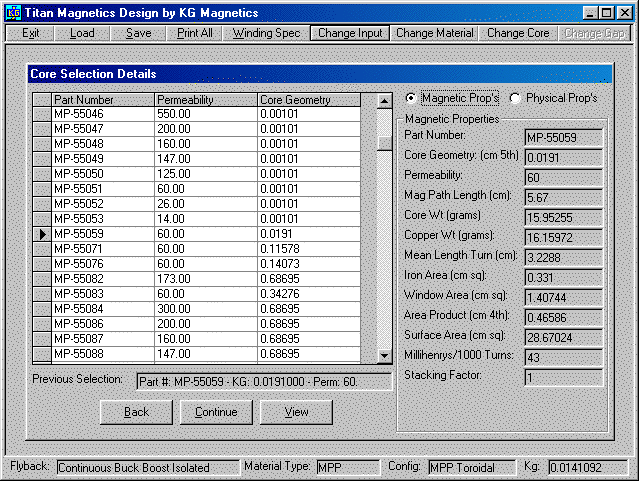Click the Area Product field 0.46586

[564, 318]
